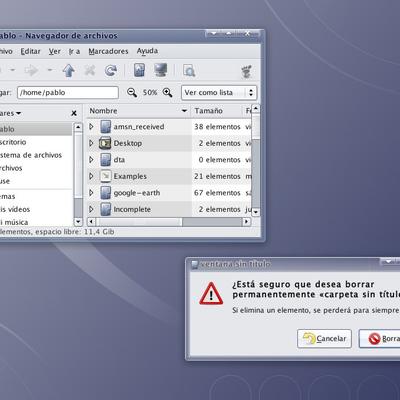
Task: Expand the Examples folder tree
Action: [x=91, y=176]
